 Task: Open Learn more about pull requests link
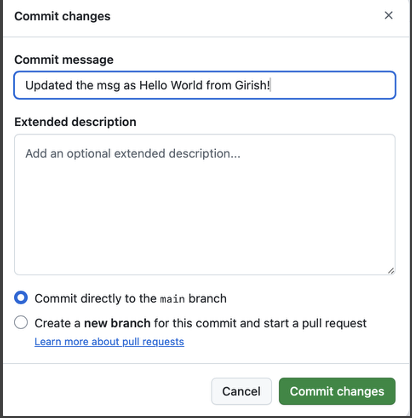(109, 342)
